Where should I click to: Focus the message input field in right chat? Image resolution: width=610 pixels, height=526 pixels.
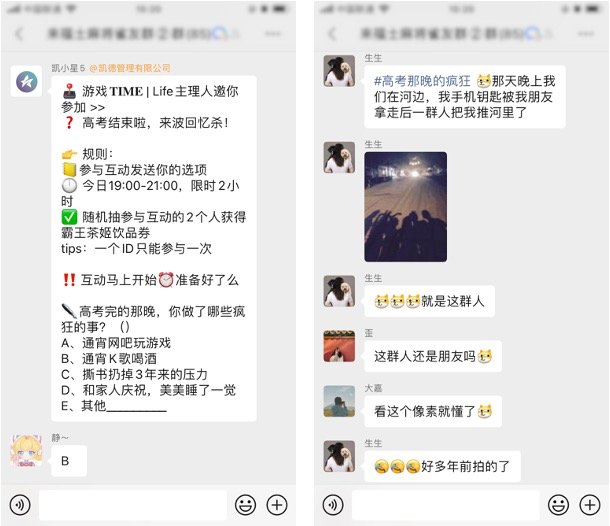pyautogui.click(x=446, y=505)
